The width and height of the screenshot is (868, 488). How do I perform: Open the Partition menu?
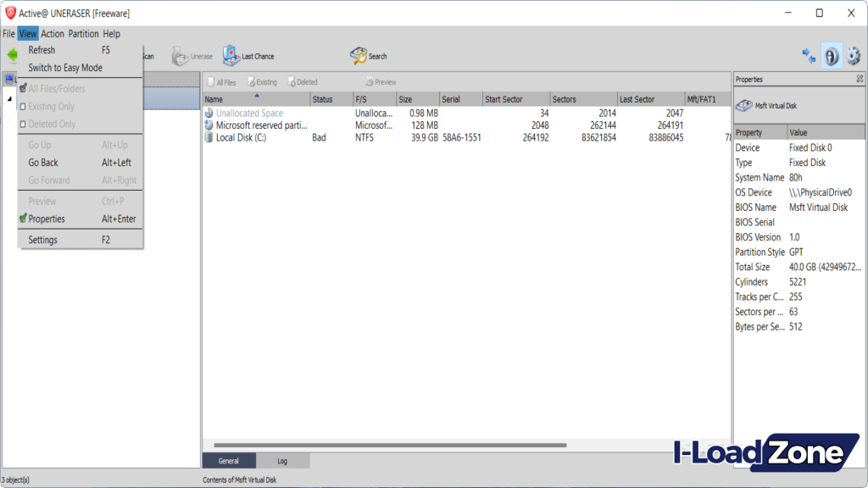(x=82, y=33)
